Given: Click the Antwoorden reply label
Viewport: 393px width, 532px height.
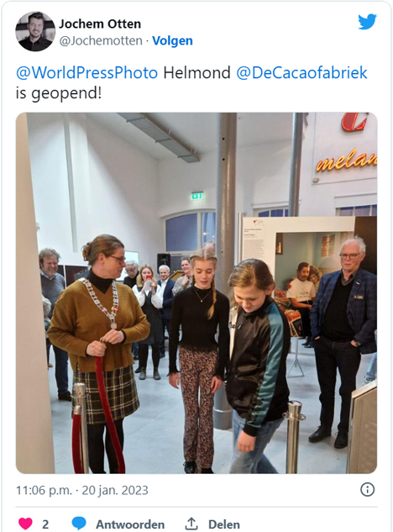Looking at the screenshot, I should pyautogui.click(x=130, y=524).
